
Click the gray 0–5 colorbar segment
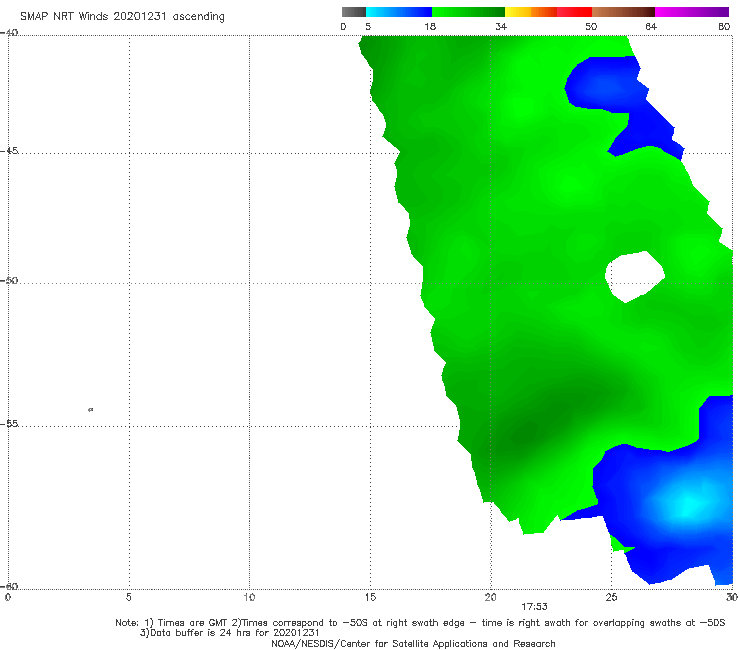pyautogui.click(x=353, y=12)
